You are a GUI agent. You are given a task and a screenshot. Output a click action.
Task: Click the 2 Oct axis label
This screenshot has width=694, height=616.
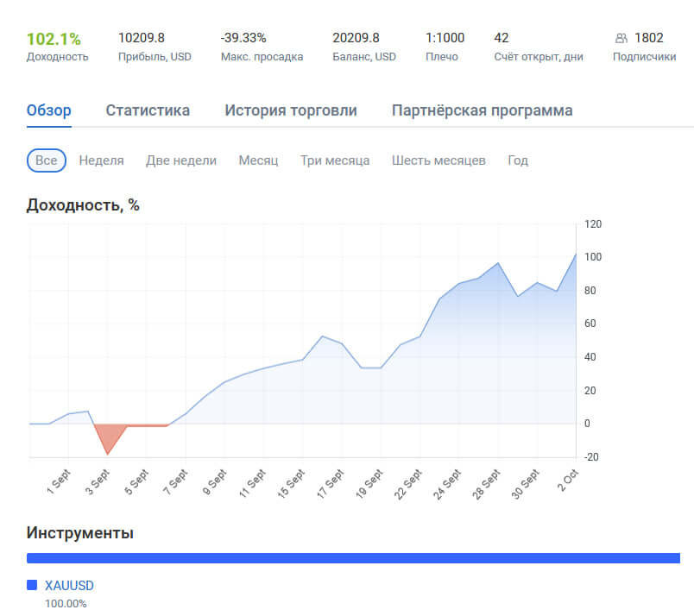pos(567,481)
